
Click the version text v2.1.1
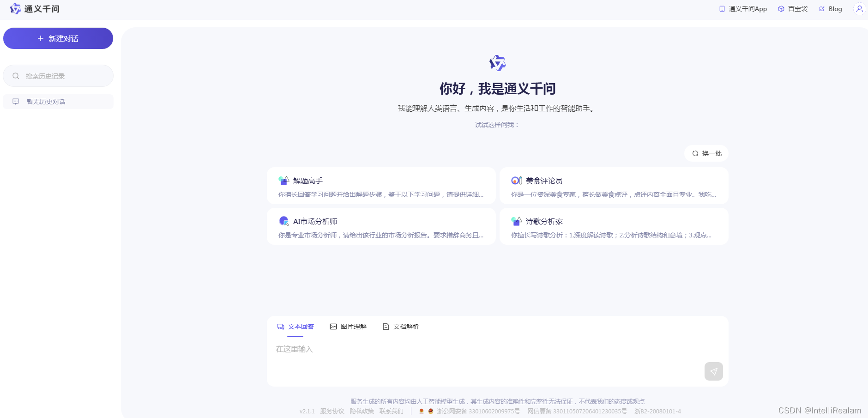click(307, 411)
